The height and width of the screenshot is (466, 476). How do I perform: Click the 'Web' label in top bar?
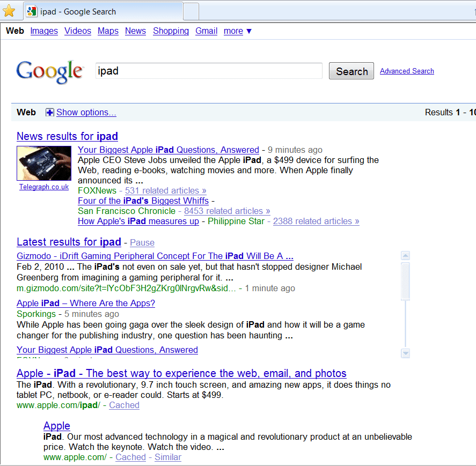[x=15, y=31]
